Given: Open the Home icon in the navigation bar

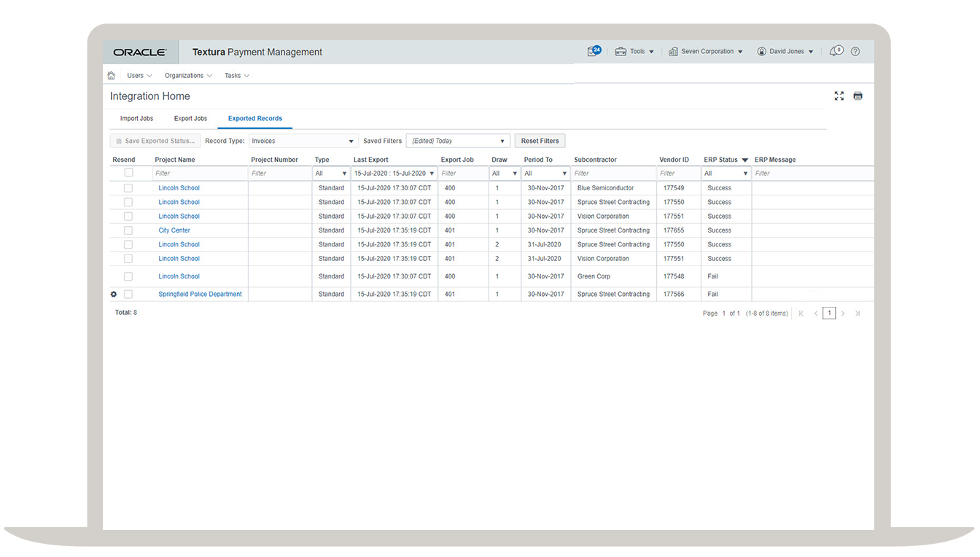Looking at the screenshot, I should tap(111, 75).
